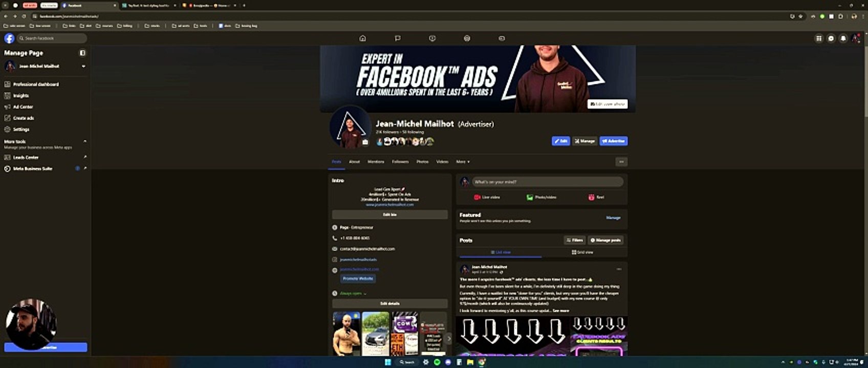Image resolution: width=868 pixels, height=368 pixels.
Task: Open the File Explorer icon on the taskbar
Action: (x=470, y=362)
